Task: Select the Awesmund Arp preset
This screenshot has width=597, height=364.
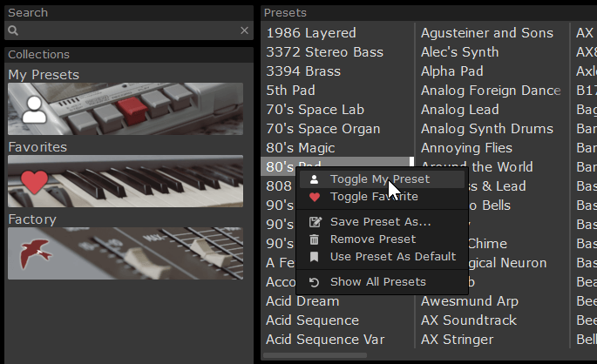Action: pyautogui.click(x=470, y=301)
